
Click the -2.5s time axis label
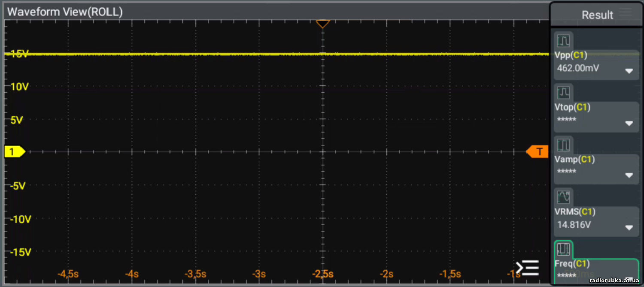click(323, 274)
